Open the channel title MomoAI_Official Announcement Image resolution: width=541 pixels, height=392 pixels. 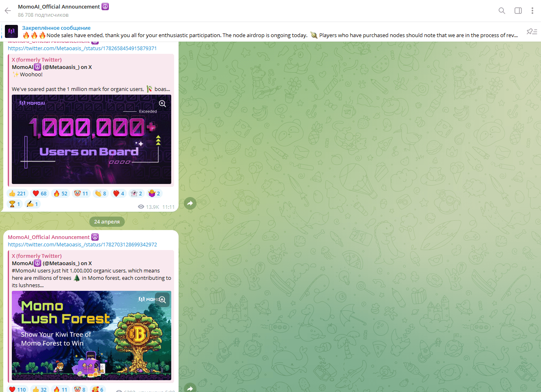[x=63, y=7]
